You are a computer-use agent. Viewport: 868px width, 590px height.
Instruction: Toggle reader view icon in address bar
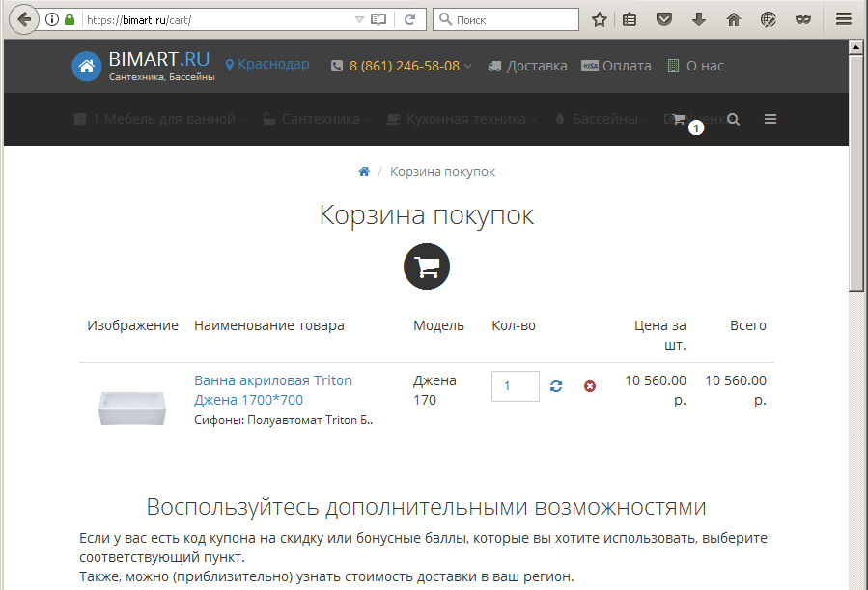tap(378, 20)
